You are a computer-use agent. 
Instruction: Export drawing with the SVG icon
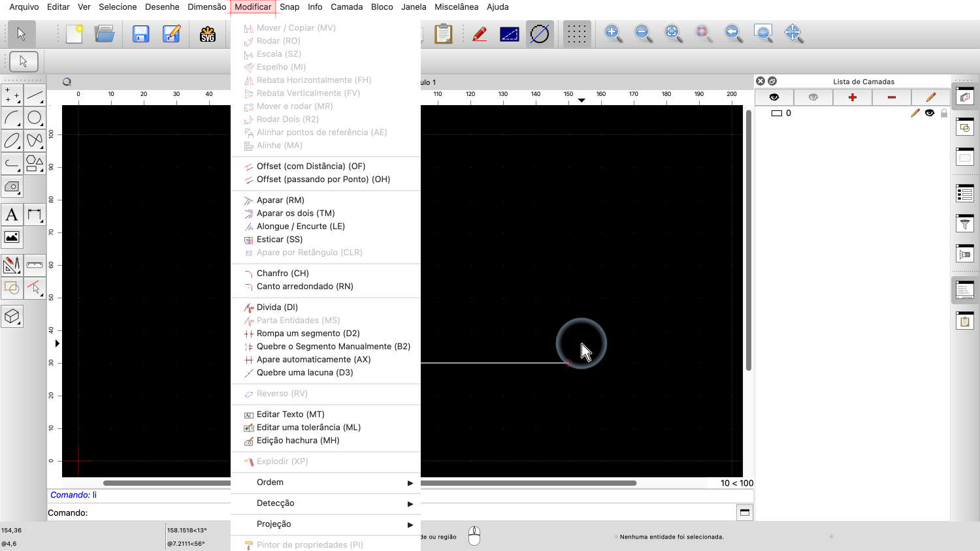coord(208,34)
